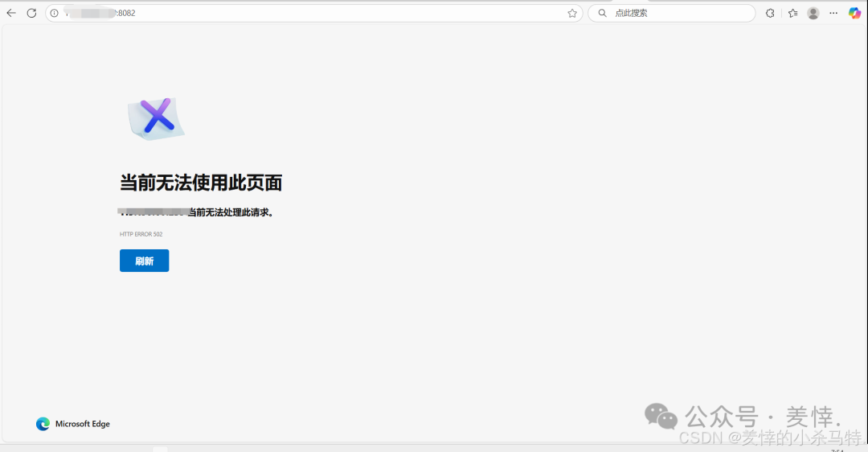
Task: Reload the page via refresh icon
Action: [31, 13]
